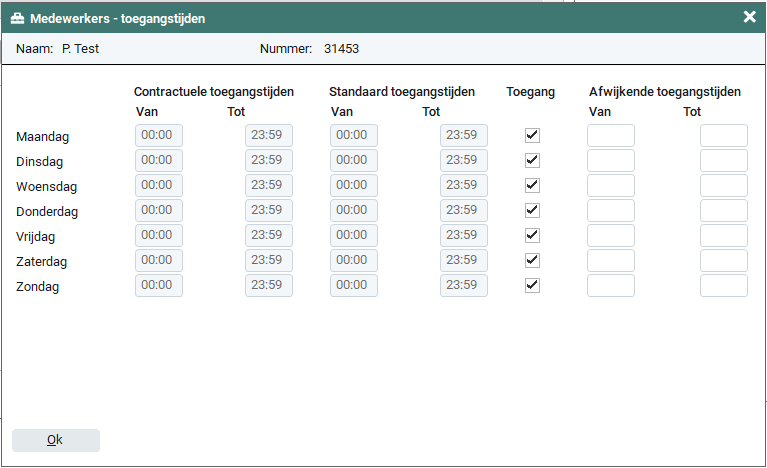Click Donderdag standaard Tot time field

(463, 210)
